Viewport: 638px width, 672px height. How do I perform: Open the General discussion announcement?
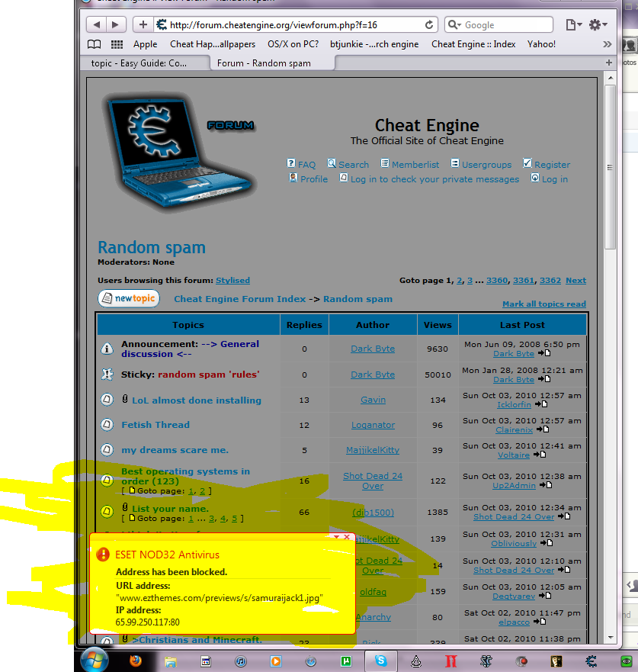coord(190,349)
